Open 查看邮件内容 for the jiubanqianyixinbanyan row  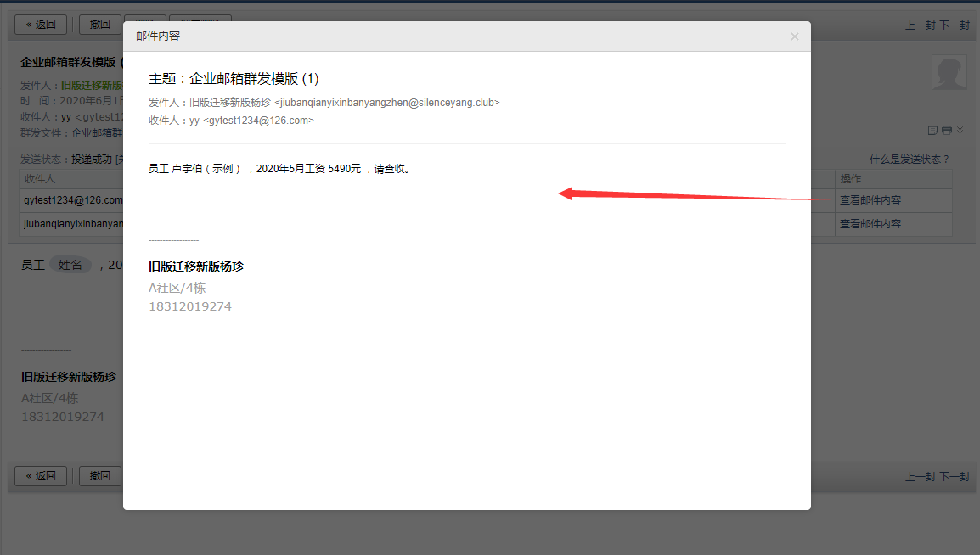(x=870, y=223)
